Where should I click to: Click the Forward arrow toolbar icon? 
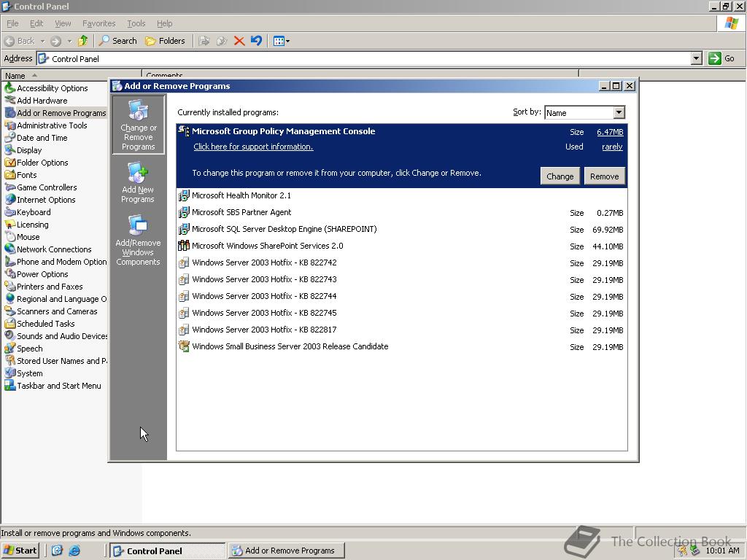click(55, 41)
